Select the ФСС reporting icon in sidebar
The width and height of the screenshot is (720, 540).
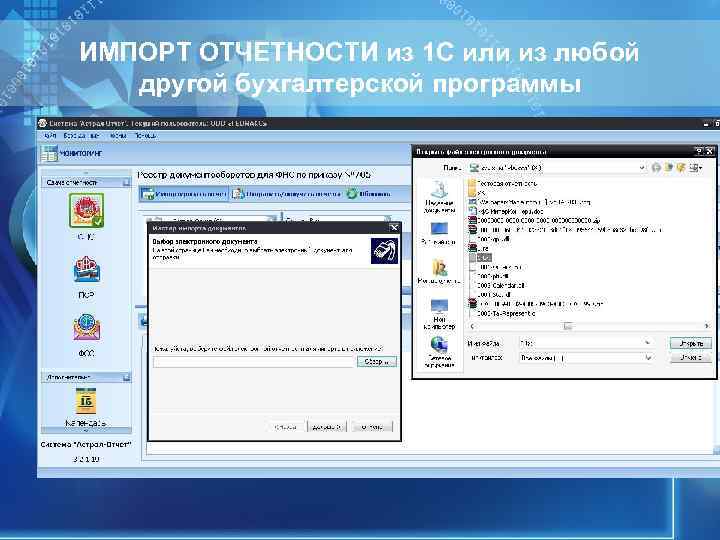click(86, 327)
